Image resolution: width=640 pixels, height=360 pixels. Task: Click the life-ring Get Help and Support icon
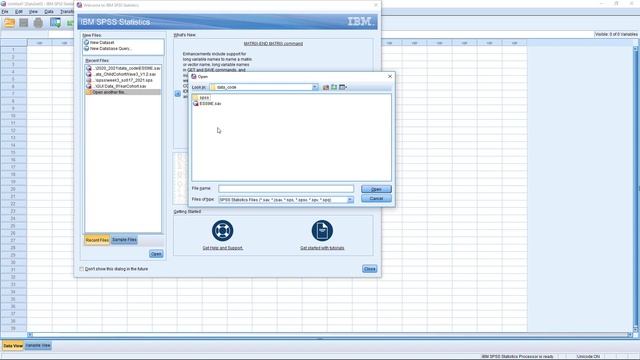(222, 231)
